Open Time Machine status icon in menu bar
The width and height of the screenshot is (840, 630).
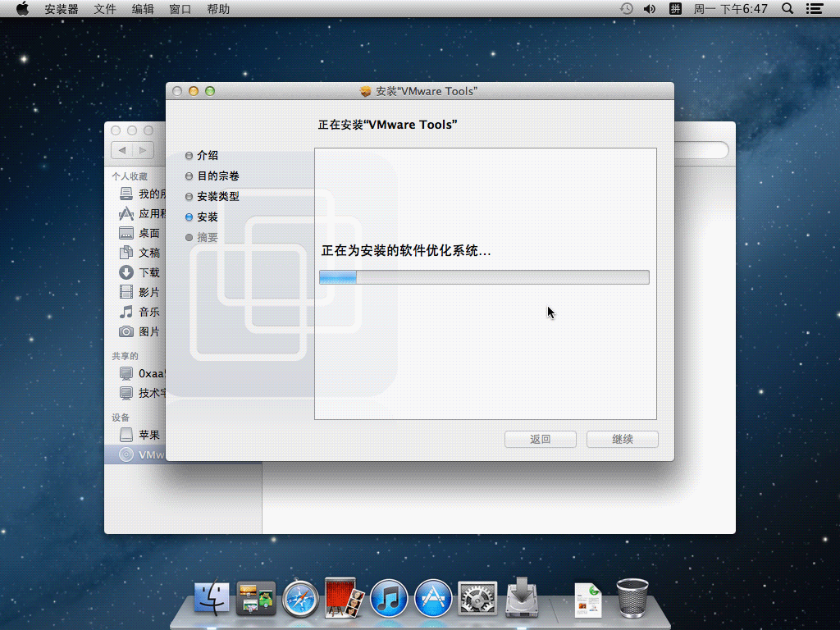coord(626,8)
